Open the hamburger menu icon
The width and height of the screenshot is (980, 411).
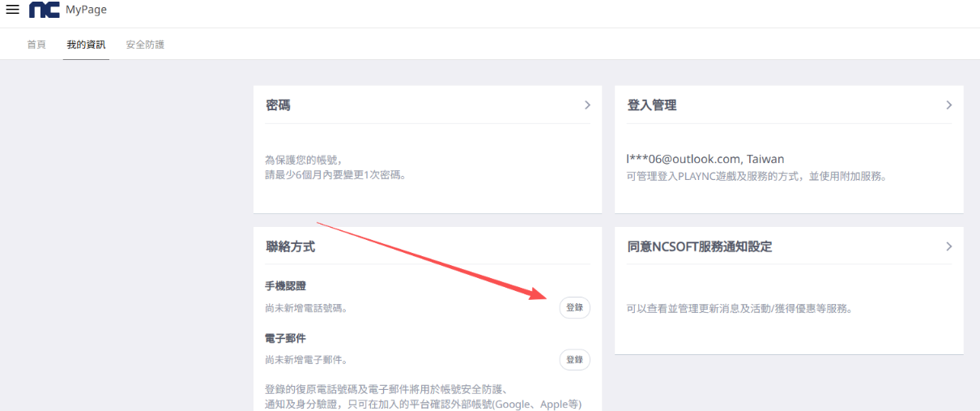12,10
